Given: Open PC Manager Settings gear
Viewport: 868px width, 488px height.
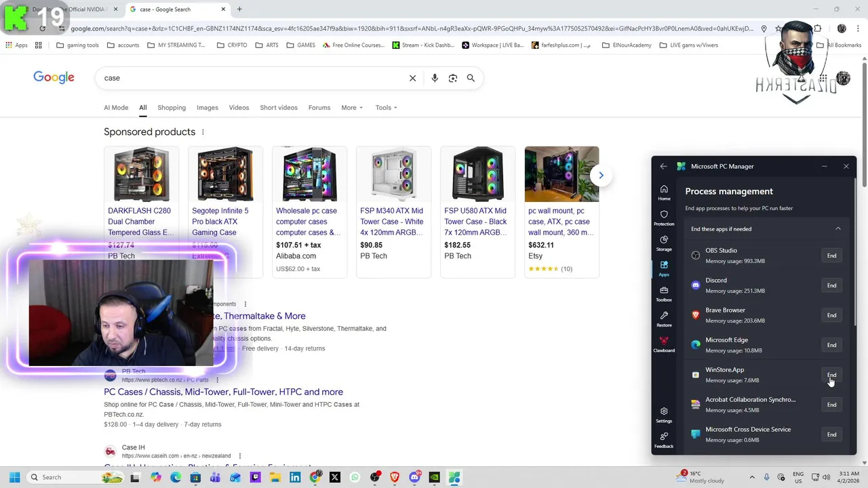Looking at the screenshot, I should [664, 415].
